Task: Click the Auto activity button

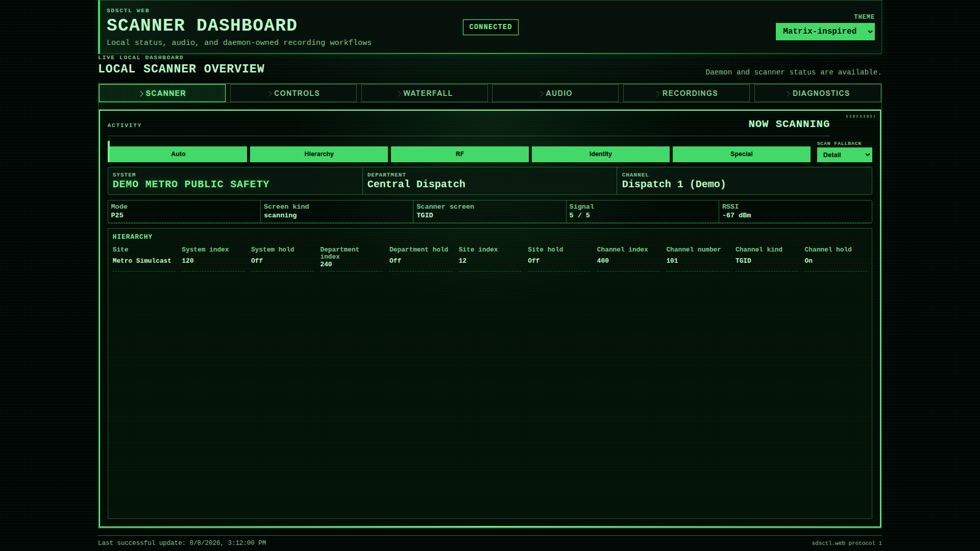Action: pyautogui.click(x=178, y=154)
